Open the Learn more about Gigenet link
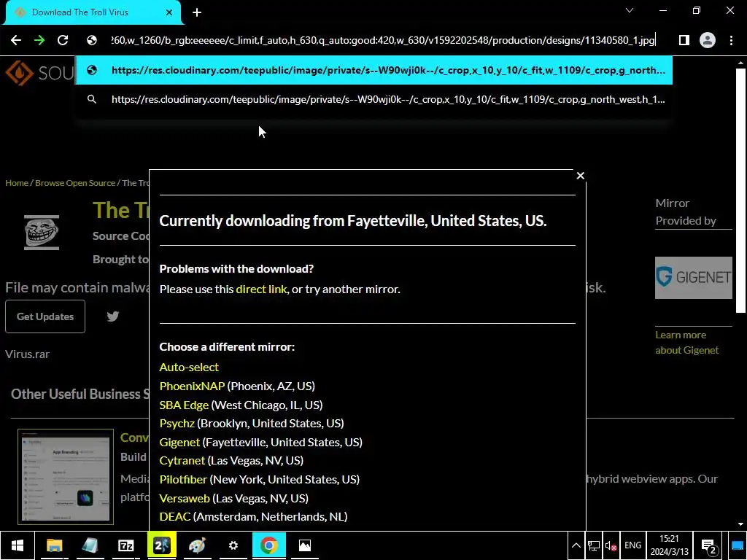This screenshot has width=747, height=560. click(686, 343)
